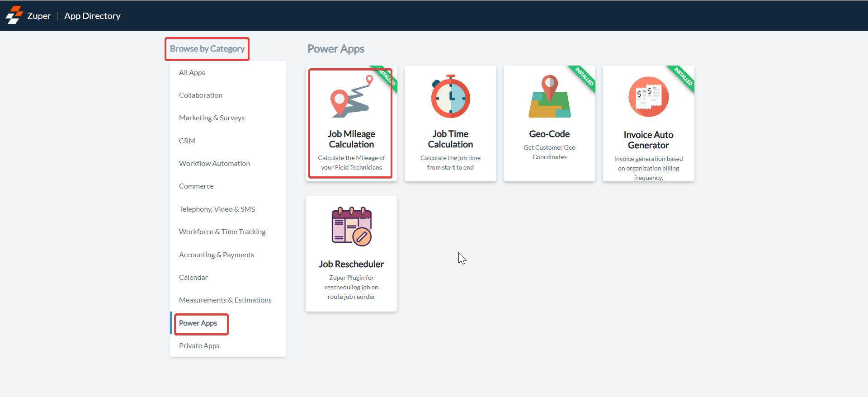This screenshot has height=397, width=868.
Task: Click the Browse by Category heading
Action: pyautogui.click(x=207, y=49)
